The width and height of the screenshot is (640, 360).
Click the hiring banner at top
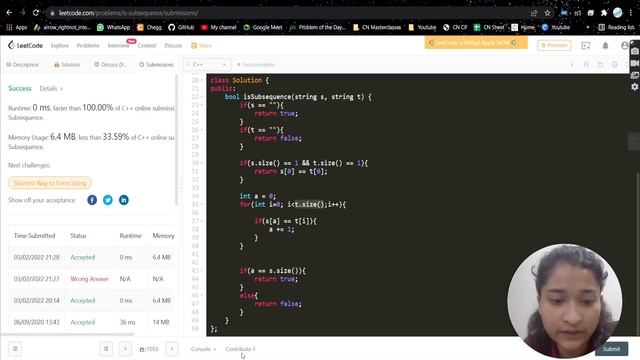[x=476, y=43]
